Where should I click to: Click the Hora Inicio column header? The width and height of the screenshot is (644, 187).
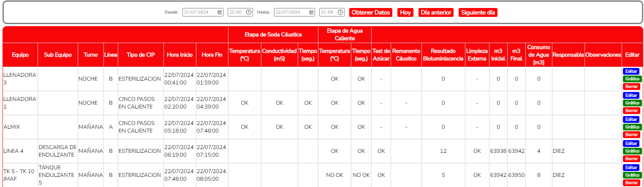[x=179, y=55]
